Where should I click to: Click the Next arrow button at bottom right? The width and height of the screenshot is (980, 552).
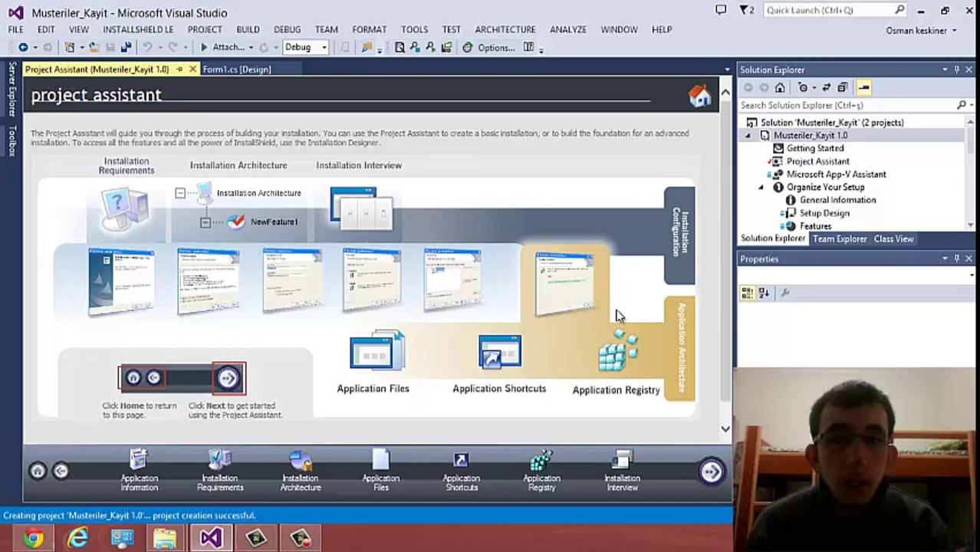pos(711,471)
